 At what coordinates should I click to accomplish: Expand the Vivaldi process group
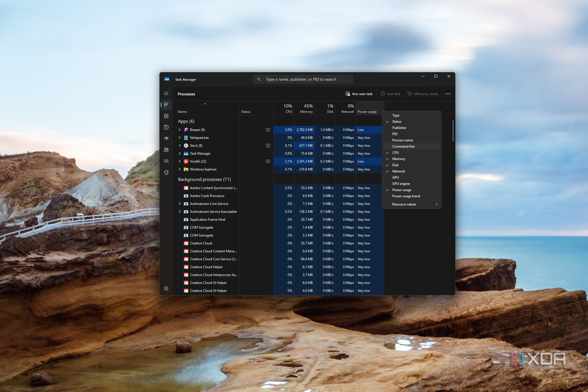point(180,161)
